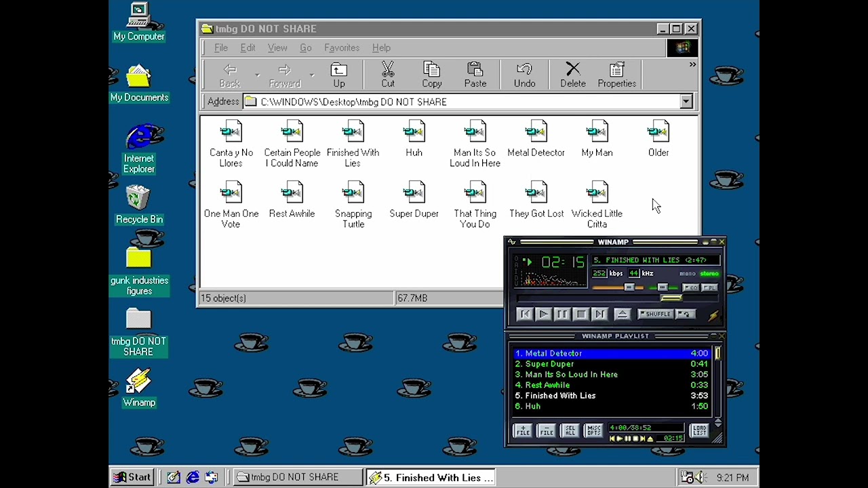Select the That Thing You Do file

(x=475, y=205)
